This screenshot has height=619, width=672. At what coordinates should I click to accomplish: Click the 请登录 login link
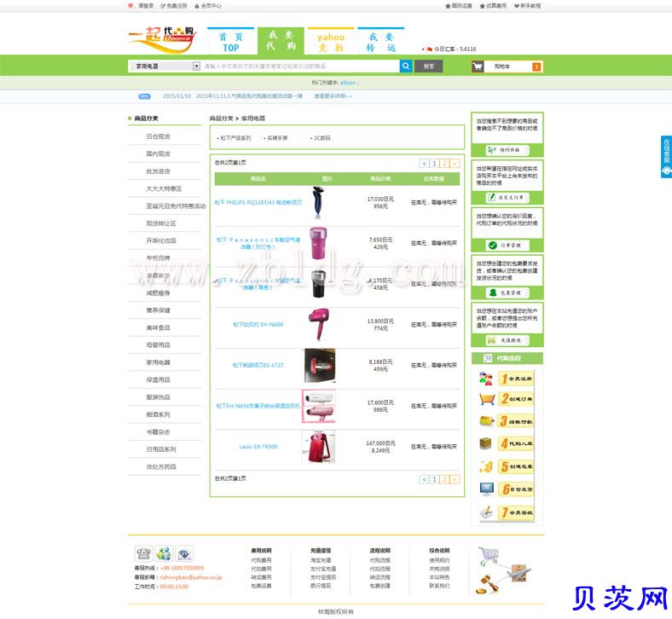coord(145,6)
